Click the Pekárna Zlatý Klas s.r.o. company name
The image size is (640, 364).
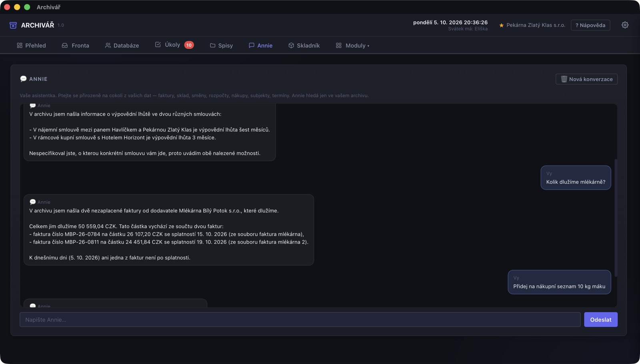(x=536, y=25)
